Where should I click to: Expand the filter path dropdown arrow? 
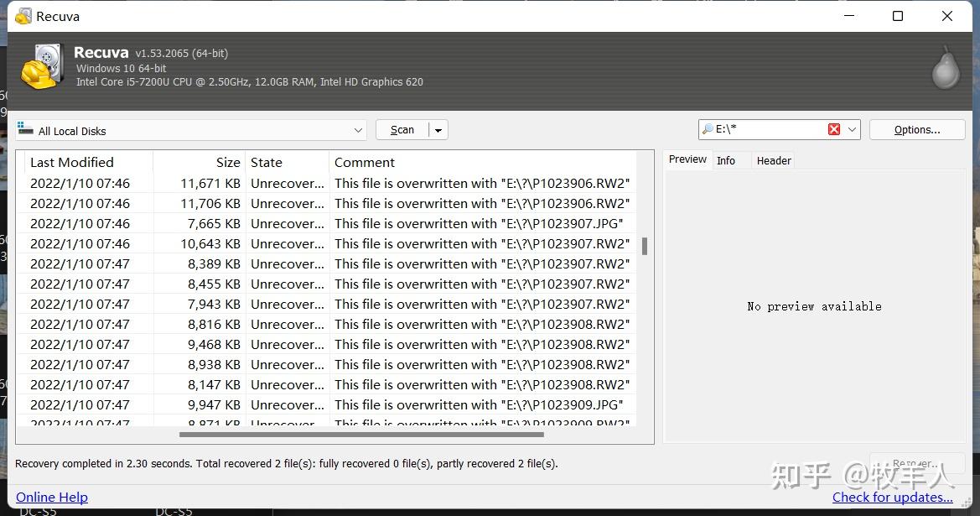coord(853,129)
